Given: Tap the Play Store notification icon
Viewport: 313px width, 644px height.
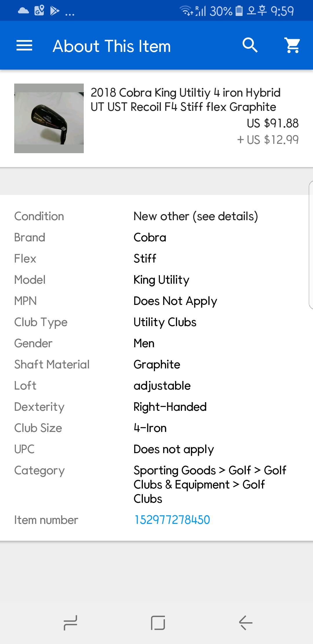Looking at the screenshot, I should [x=54, y=11].
